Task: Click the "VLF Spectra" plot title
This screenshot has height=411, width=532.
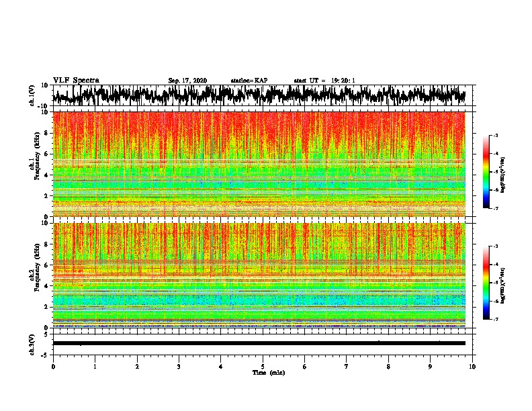Action: (x=76, y=81)
